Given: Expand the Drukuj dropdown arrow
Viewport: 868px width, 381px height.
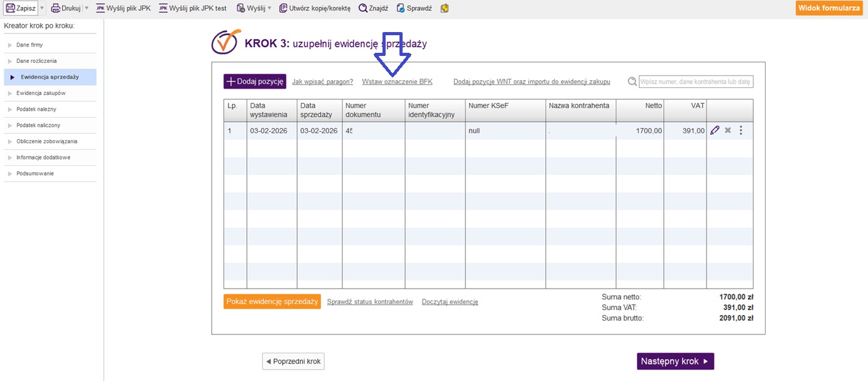Looking at the screenshot, I should (x=87, y=8).
